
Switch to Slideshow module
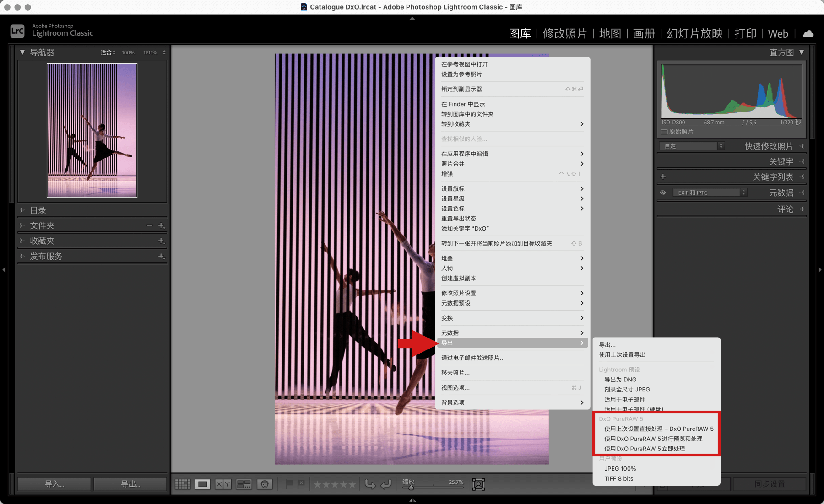coord(694,33)
